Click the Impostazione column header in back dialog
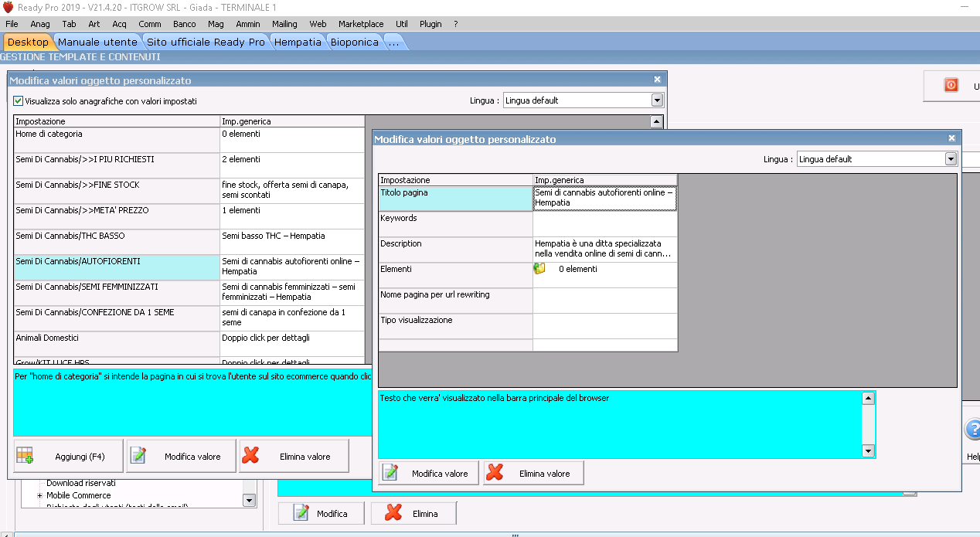This screenshot has height=537, width=980. 117,121
